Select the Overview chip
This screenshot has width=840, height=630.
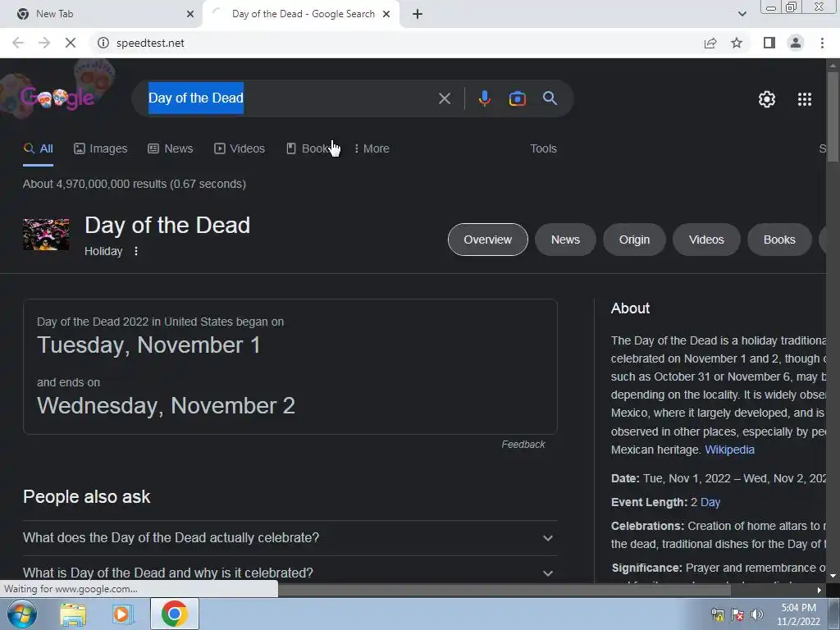click(487, 240)
